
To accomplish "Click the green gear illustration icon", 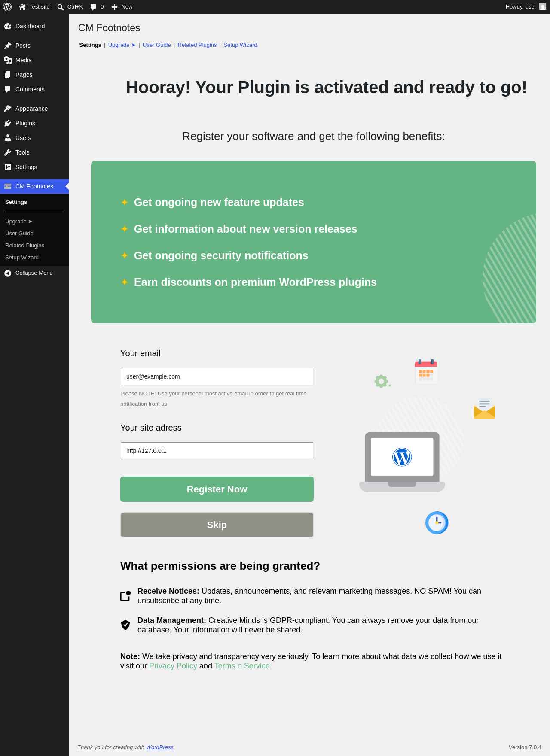I will [382, 381].
